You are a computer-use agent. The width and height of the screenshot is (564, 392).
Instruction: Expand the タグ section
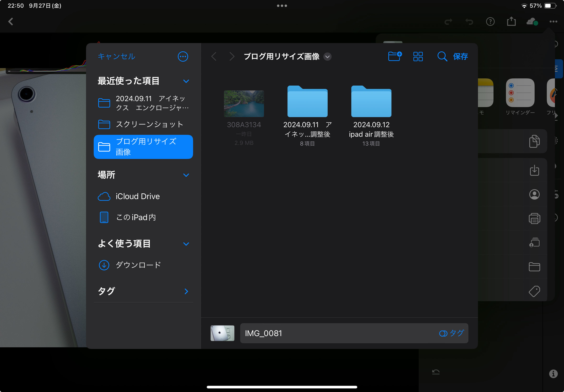[x=186, y=291]
